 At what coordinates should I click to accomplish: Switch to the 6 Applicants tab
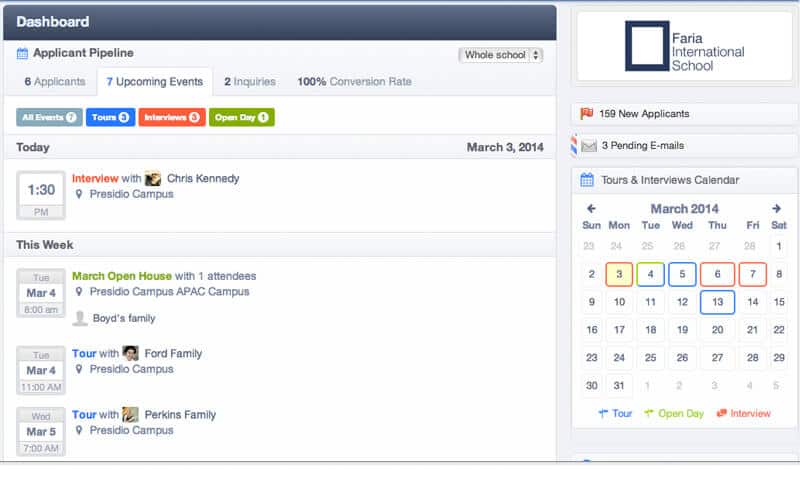click(55, 82)
